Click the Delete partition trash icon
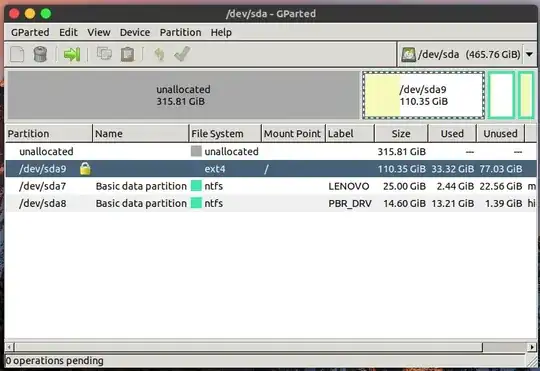This screenshot has width=540, height=371. [40, 54]
